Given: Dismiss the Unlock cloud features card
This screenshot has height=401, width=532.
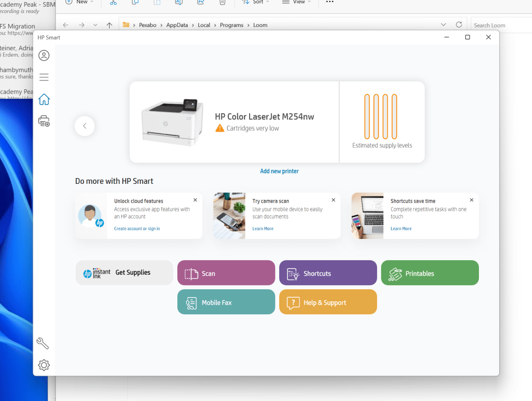Looking at the screenshot, I should pos(195,200).
